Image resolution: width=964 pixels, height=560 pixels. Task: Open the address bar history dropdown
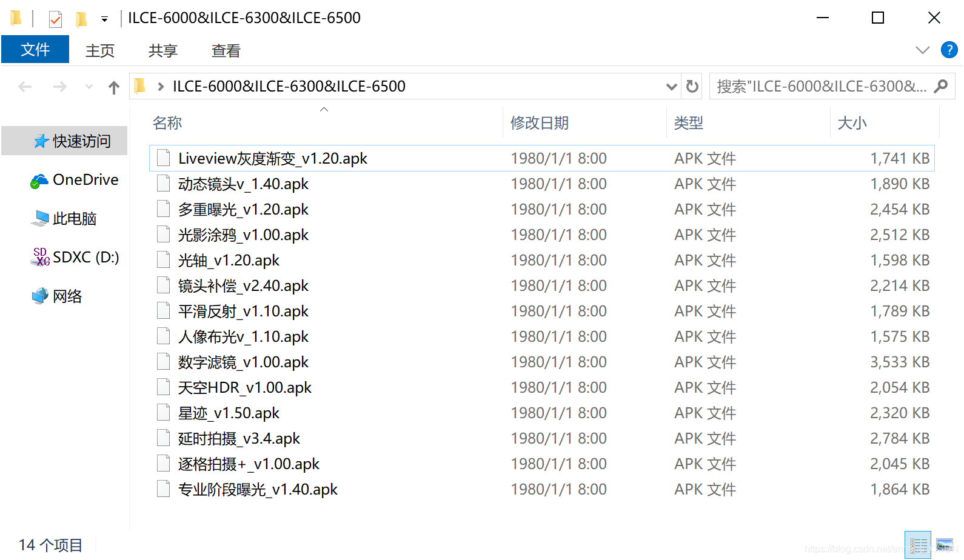click(x=671, y=87)
